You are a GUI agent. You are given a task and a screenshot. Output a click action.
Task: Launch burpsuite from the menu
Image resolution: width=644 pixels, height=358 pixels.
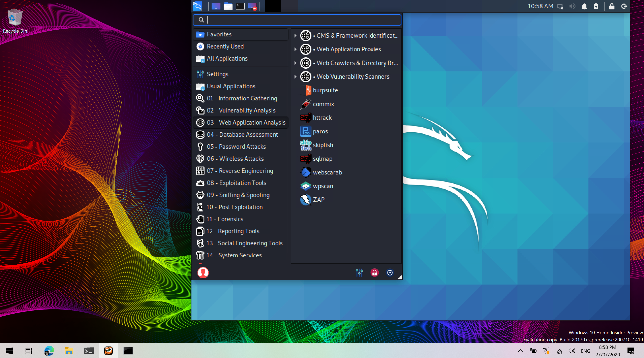(x=325, y=90)
